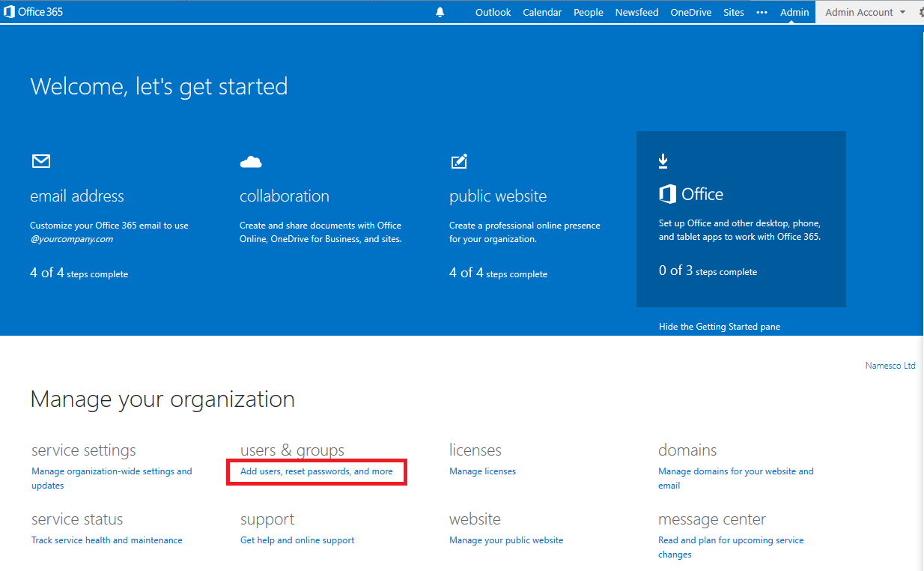Click the Office download arrow icon
This screenshot has height=571, width=924.
[x=663, y=161]
